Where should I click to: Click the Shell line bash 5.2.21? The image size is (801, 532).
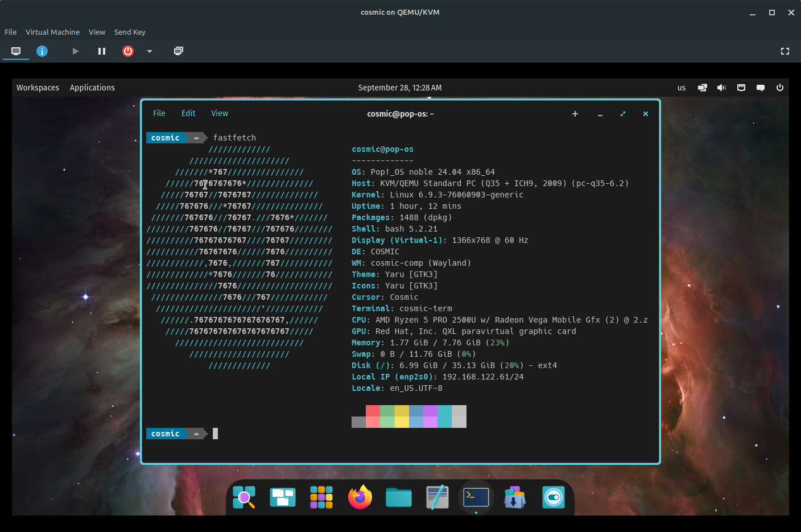click(395, 229)
